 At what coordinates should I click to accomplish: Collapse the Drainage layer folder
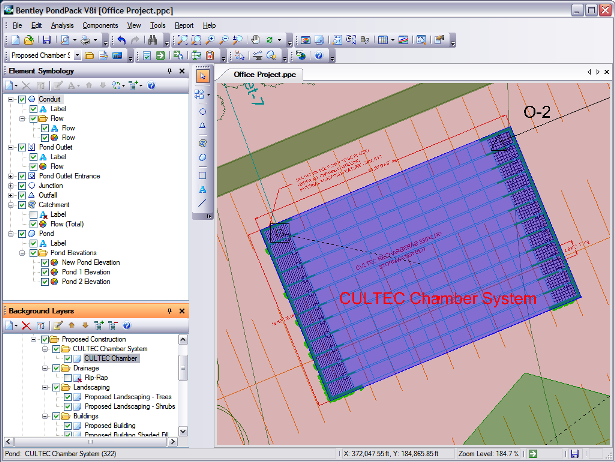[45, 368]
